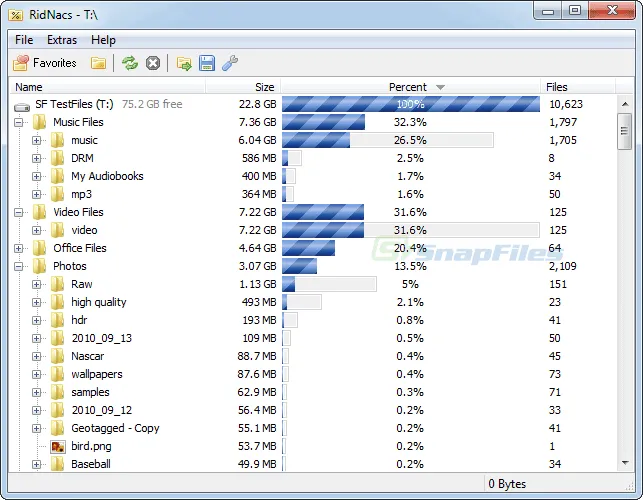
Task: Expand the hdr folder
Action: point(36,320)
